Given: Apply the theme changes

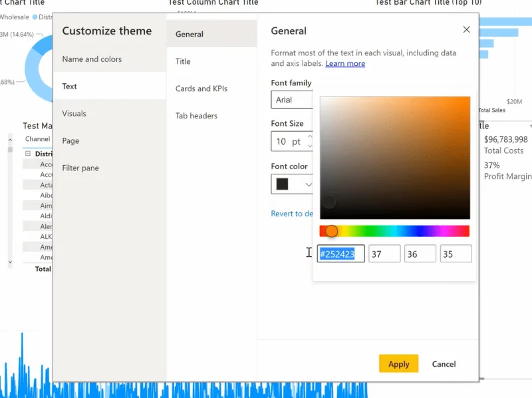Looking at the screenshot, I should pyautogui.click(x=398, y=363).
